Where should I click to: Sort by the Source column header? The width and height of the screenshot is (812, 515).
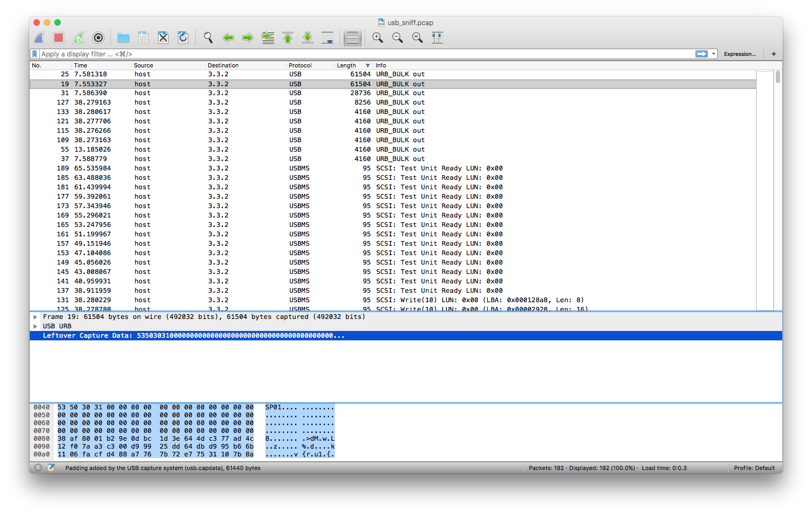[x=168, y=65]
